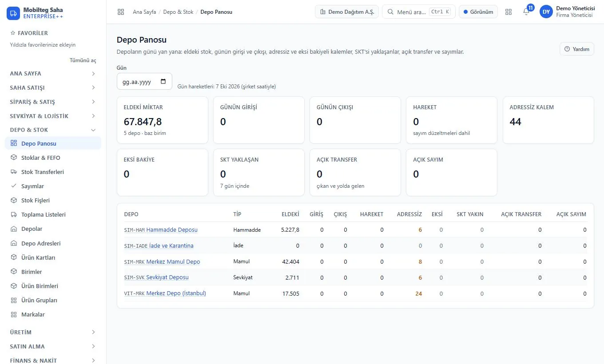Screen dimensions: 604x364
Task: Click the ADRESSİZ KALEM card showing 44
Action: 548,120
